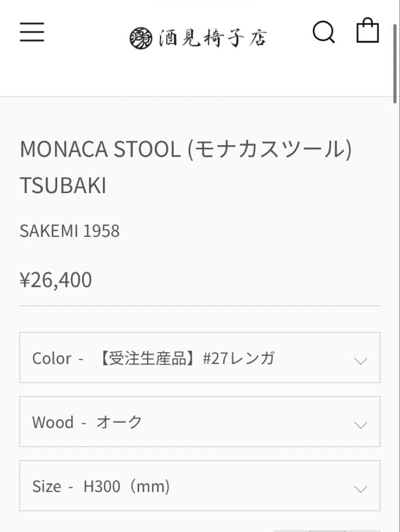
Task: Open the SAKEMI 1958 brand link
Action: pos(69,231)
